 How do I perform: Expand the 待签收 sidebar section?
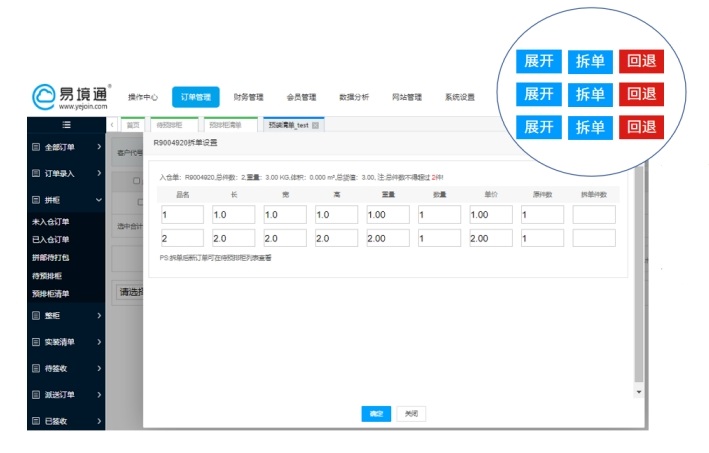click(99, 369)
